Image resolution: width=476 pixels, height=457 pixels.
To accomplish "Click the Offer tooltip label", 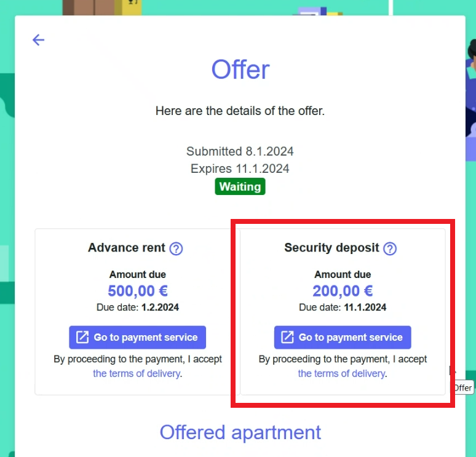I will (464, 387).
